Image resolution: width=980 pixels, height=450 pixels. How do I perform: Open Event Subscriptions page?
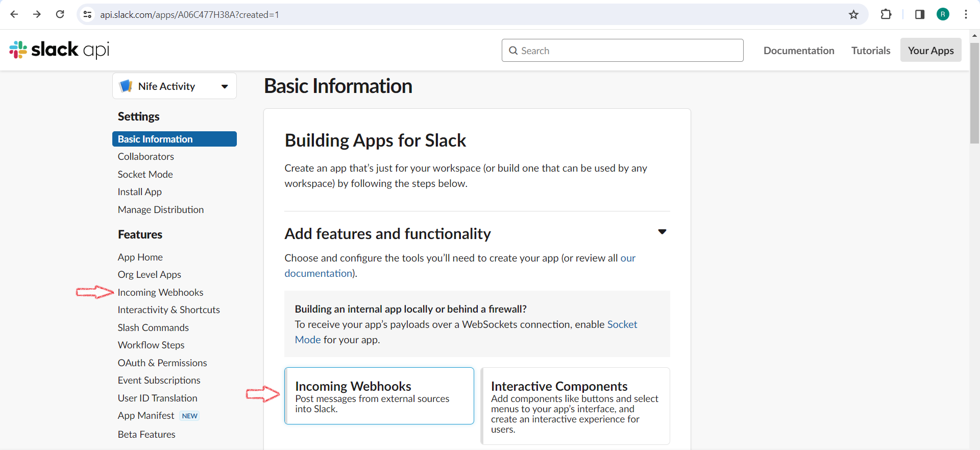tap(159, 380)
